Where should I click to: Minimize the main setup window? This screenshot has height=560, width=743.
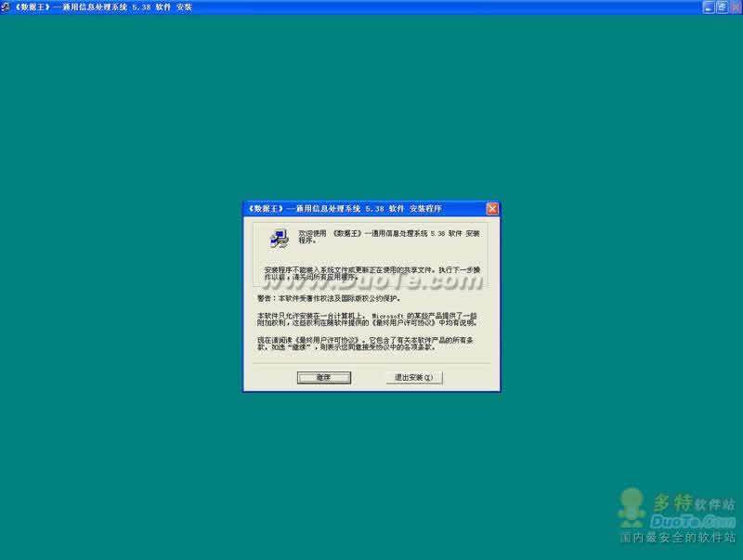tap(708, 7)
